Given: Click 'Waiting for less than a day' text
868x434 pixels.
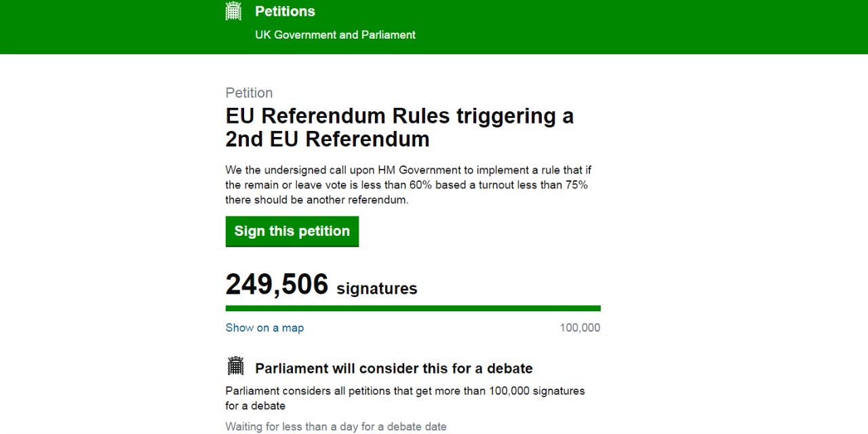Looking at the screenshot, I should point(336,427).
